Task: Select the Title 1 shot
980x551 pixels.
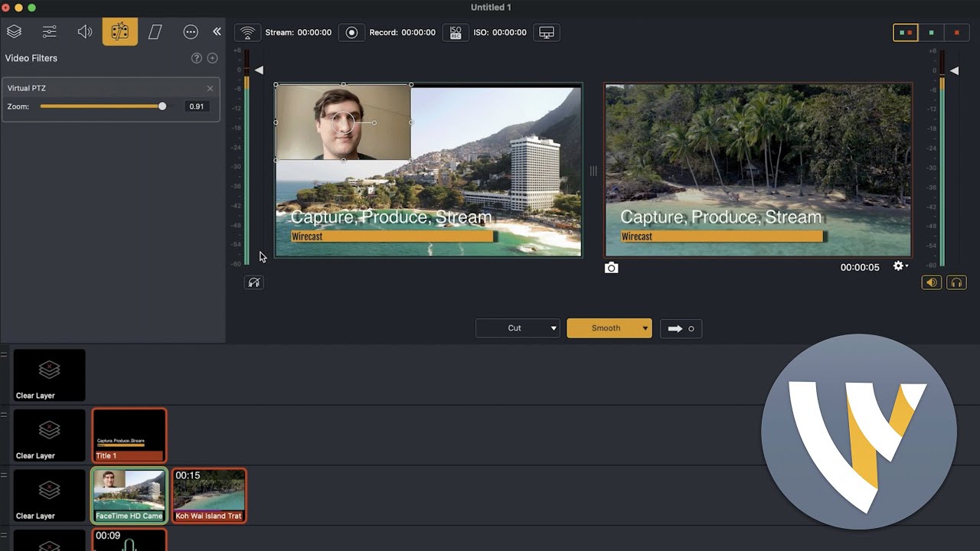Action: (129, 435)
